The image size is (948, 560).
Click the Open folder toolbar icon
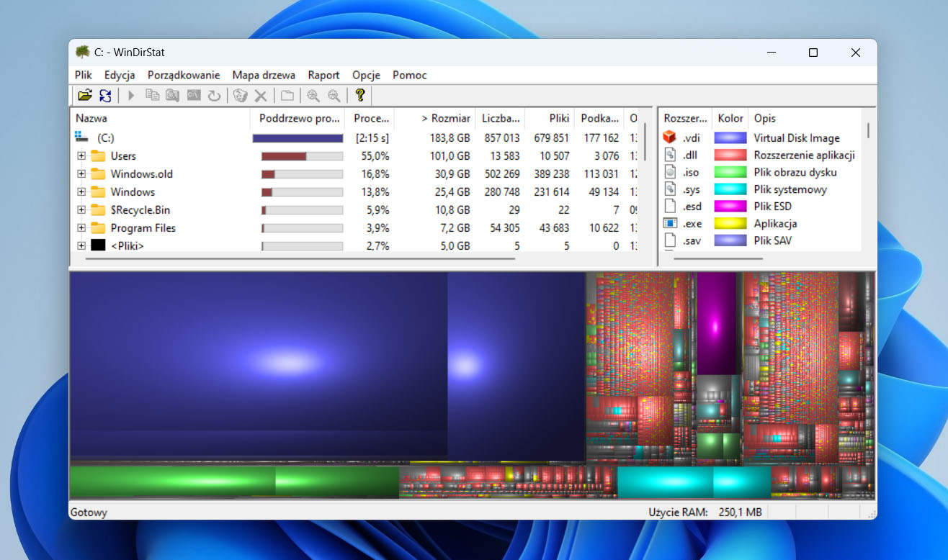coord(85,95)
